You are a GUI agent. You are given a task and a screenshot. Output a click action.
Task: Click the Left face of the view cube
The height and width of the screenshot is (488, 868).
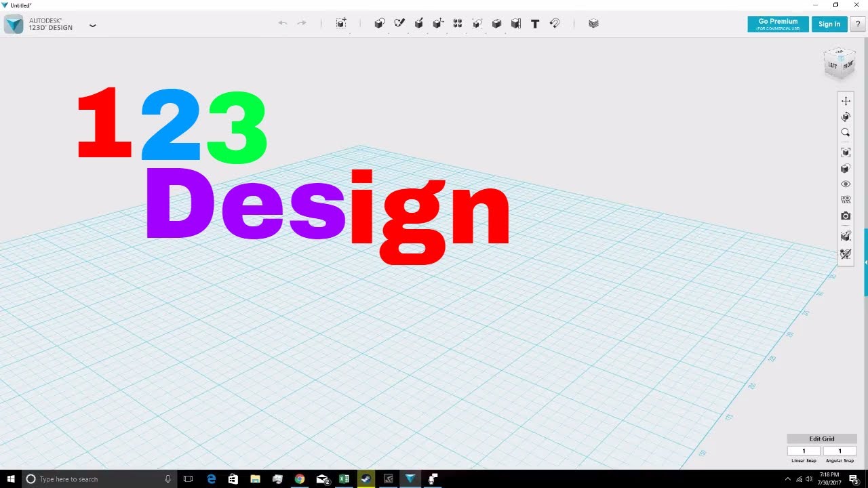click(x=833, y=65)
